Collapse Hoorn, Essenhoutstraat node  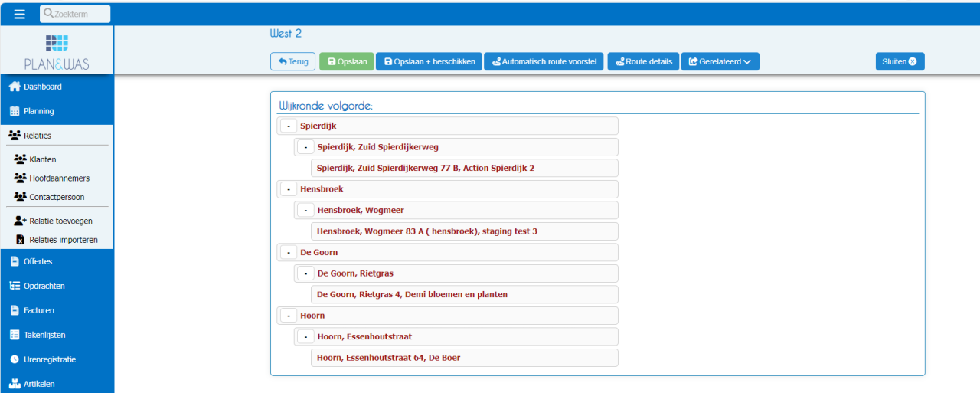coord(305,336)
